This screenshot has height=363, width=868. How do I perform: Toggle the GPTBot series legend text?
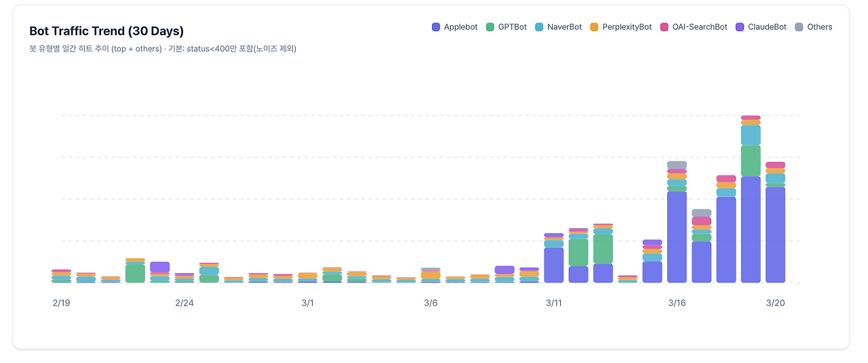click(512, 27)
